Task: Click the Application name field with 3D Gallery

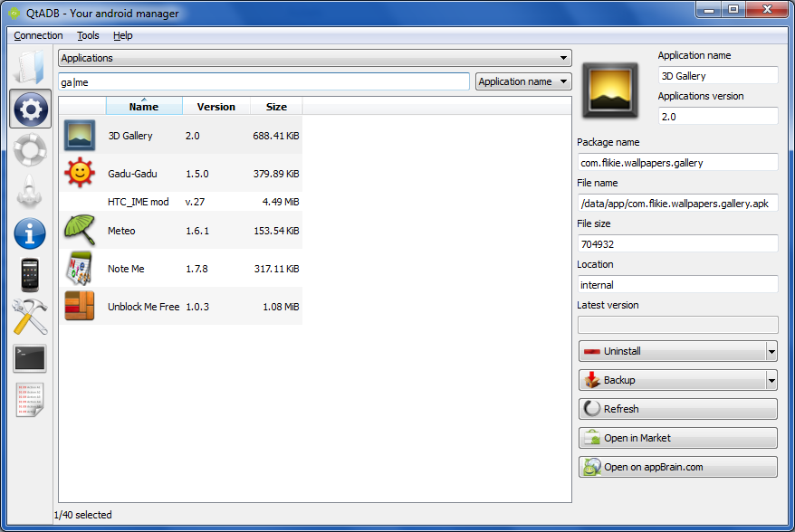Action: [718, 76]
